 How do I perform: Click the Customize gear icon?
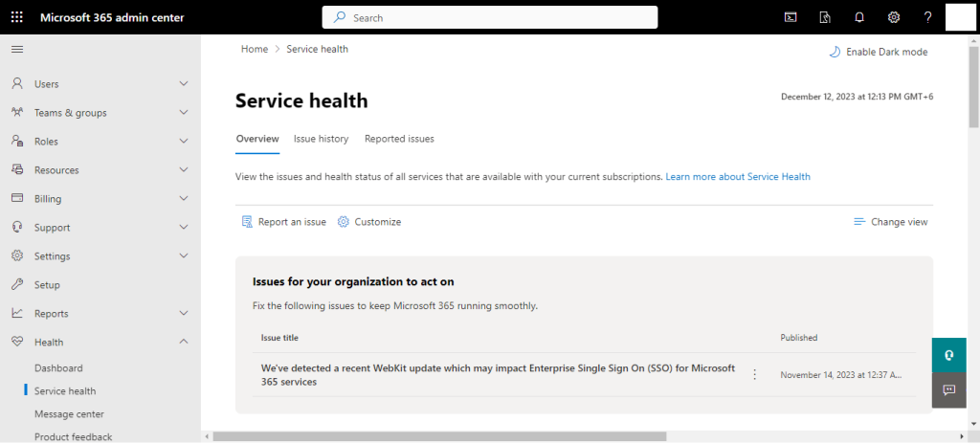344,222
